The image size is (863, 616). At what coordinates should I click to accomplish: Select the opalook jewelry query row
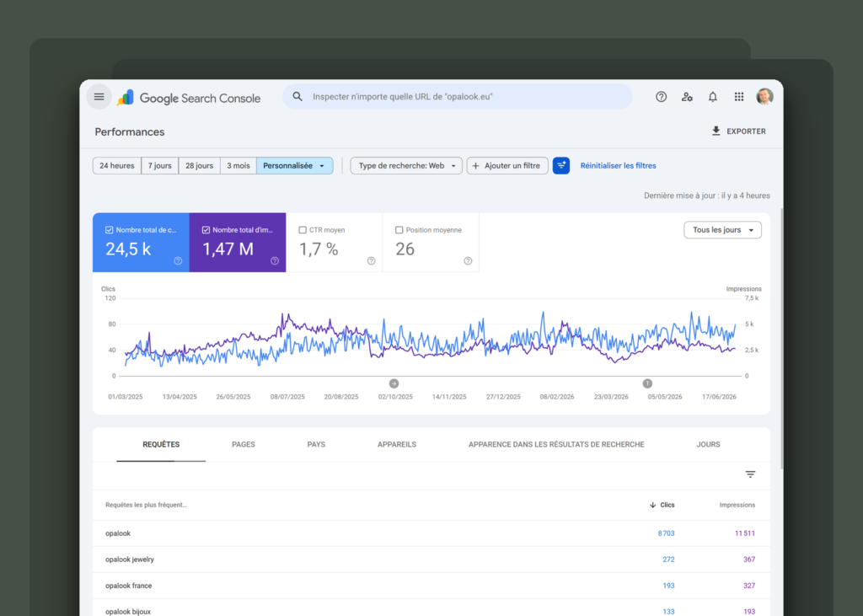tap(431, 560)
